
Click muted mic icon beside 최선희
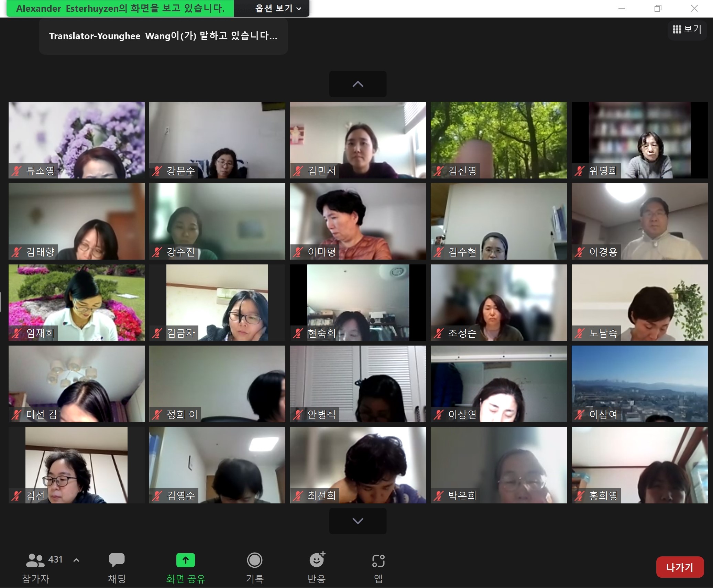[298, 496]
